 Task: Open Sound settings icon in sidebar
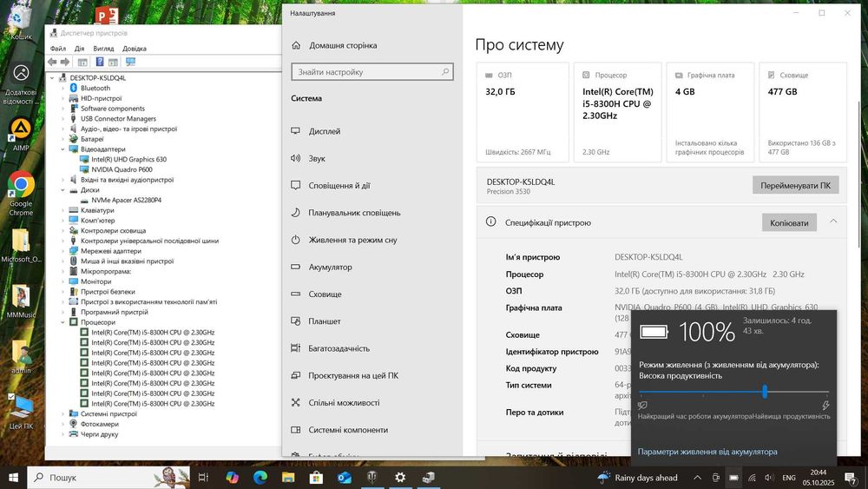point(296,158)
